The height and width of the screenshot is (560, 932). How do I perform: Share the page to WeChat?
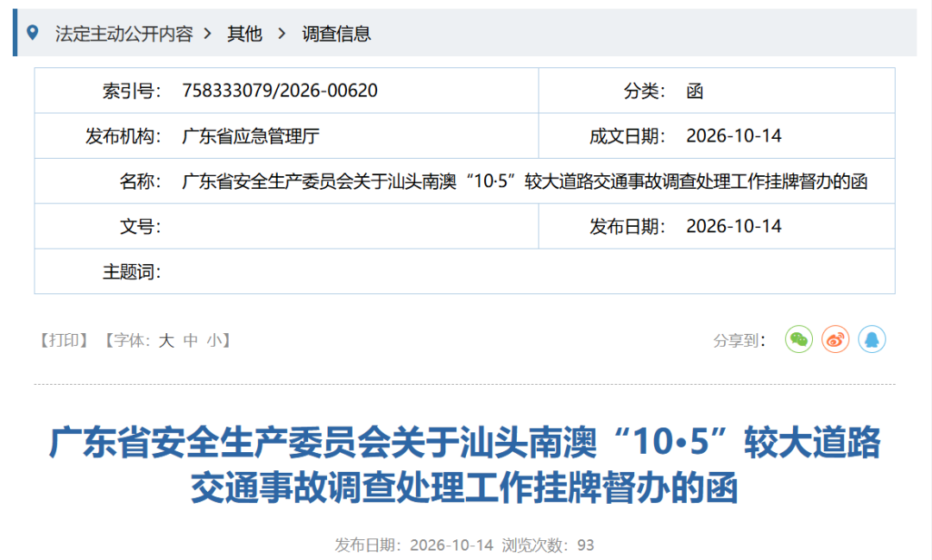tap(799, 339)
